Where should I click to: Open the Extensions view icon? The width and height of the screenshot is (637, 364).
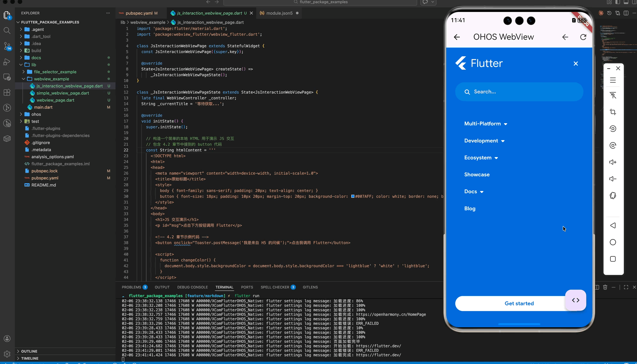tap(7, 93)
